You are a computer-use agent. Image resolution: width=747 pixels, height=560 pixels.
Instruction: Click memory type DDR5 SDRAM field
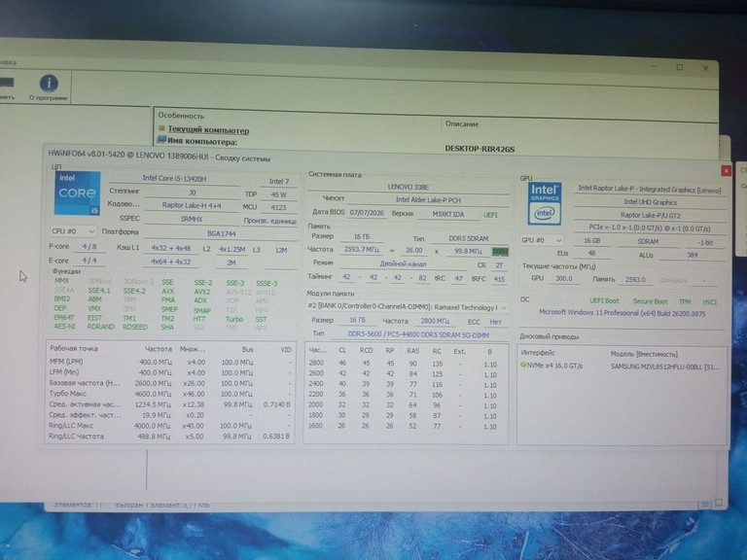468,238
